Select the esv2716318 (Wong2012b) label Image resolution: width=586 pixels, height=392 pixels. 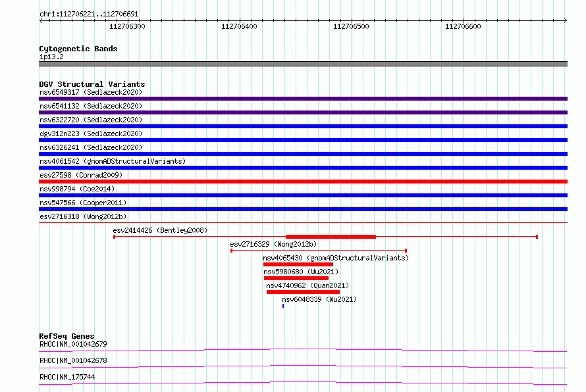[x=83, y=216]
